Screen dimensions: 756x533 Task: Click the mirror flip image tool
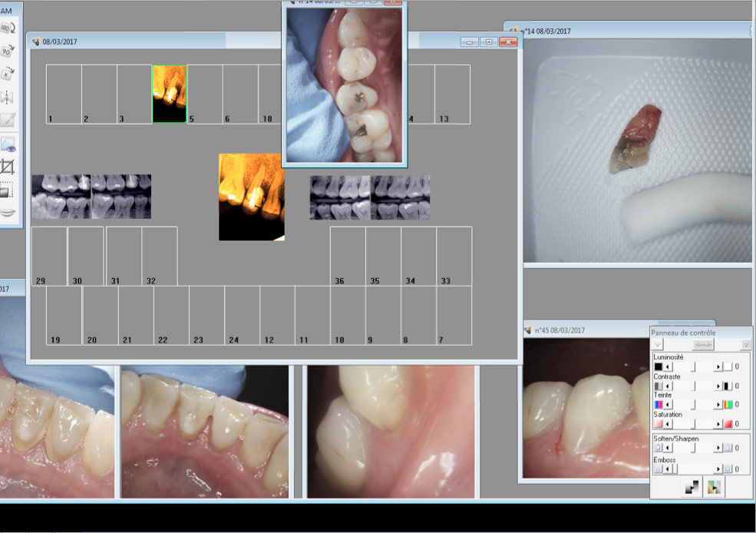click(8, 97)
